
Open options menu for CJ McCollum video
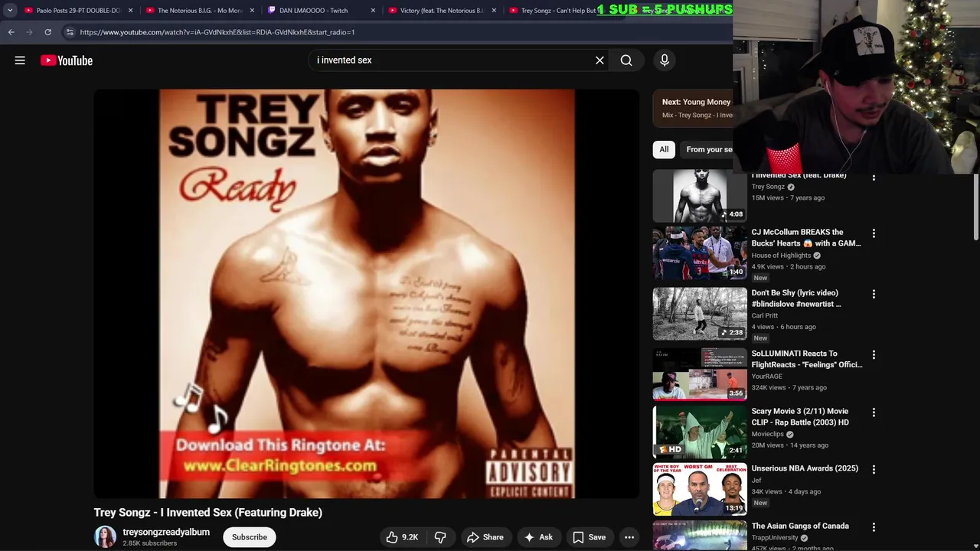point(874,233)
